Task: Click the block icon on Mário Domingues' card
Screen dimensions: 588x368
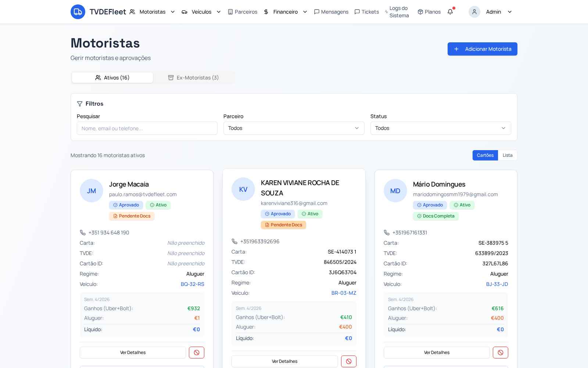Action: pos(501,353)
